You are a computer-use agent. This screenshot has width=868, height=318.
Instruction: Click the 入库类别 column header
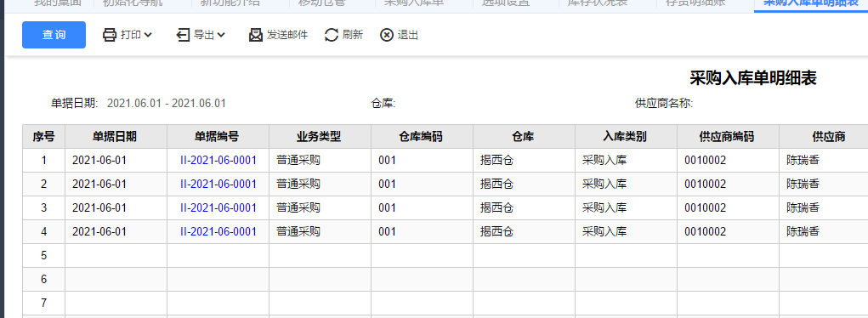(x=626, y=137)
